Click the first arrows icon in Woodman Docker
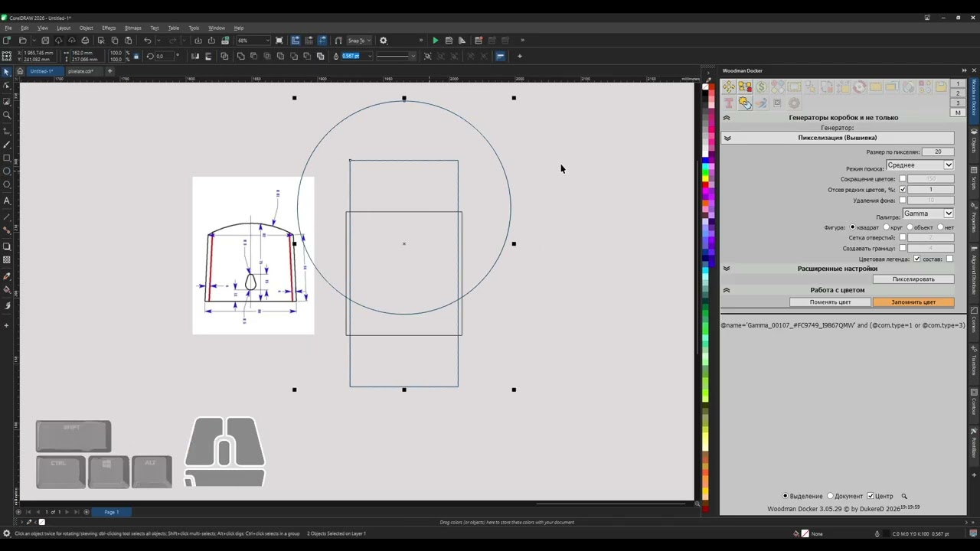The height and width of the screenshot is (551, 980). click(728, 87)
